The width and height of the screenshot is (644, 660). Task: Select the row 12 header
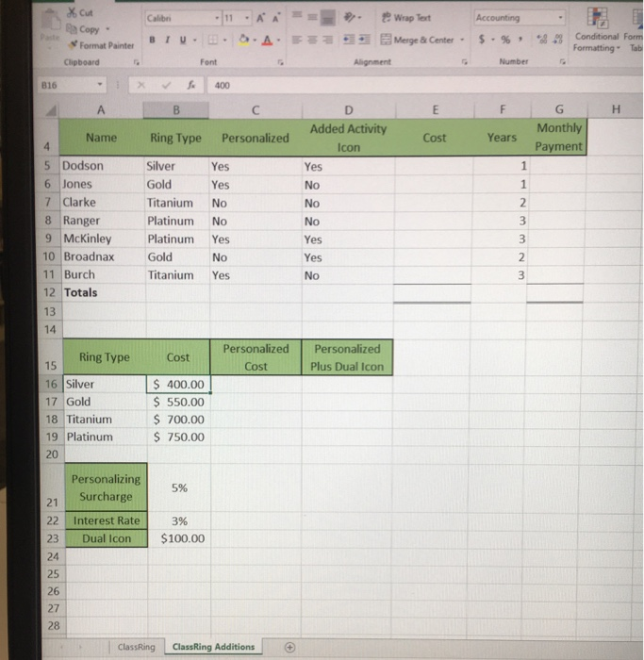tap(50, 292)
